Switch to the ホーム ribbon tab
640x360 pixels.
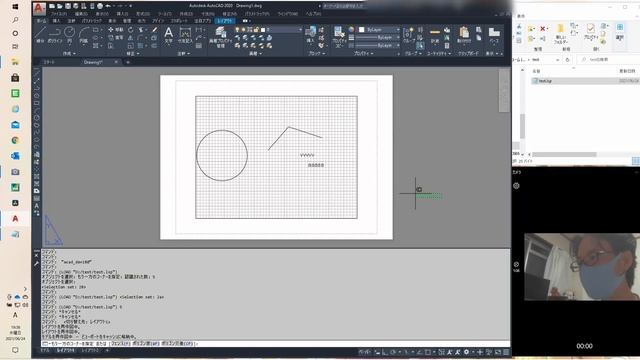pyautogui.click(x=41, y=21)
